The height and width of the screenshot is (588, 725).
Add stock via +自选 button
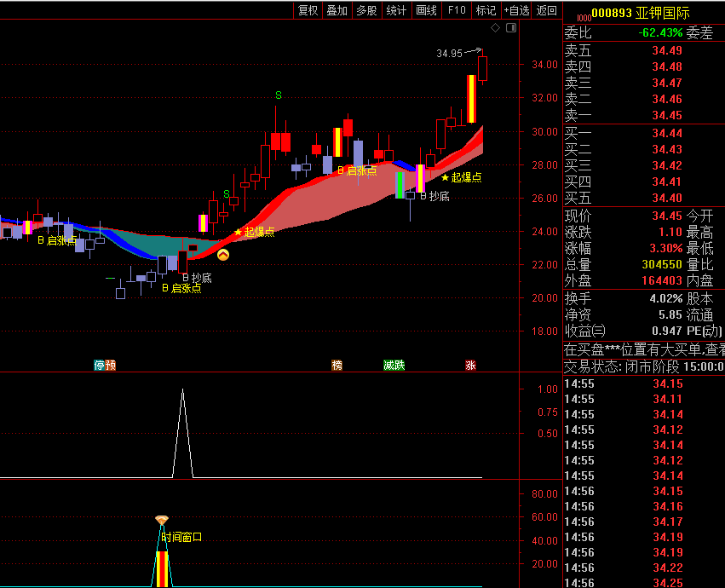[x=516, y=10]
